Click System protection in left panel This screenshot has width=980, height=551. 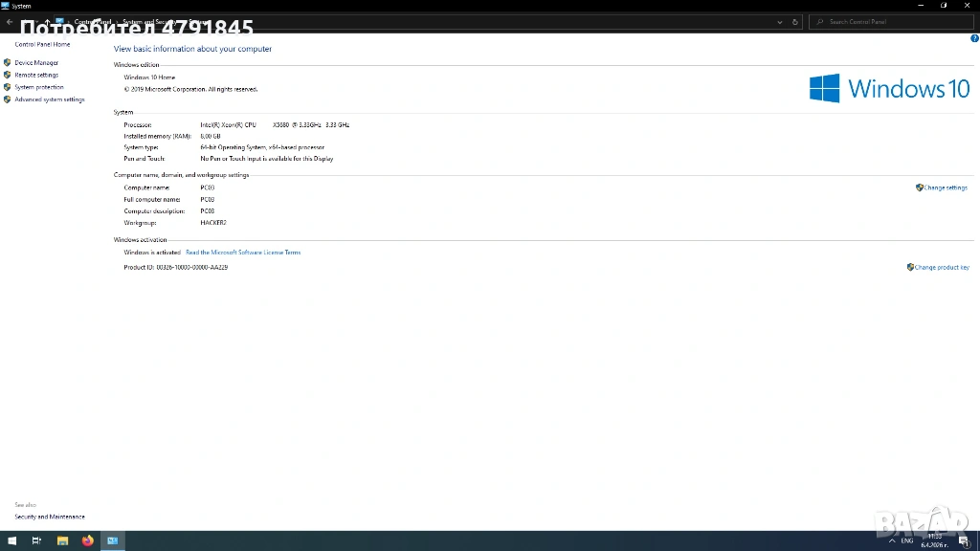pyautogui.click(x=38, y=87)
